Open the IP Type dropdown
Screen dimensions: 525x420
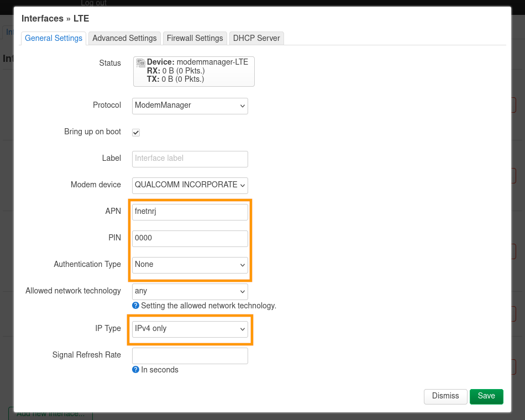tap(190, 329)
